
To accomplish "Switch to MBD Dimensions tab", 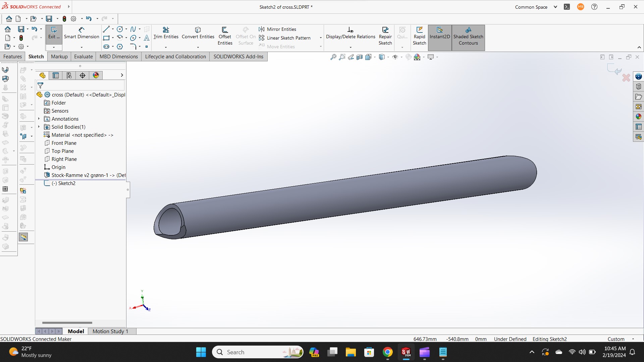I will click(119, 57).
